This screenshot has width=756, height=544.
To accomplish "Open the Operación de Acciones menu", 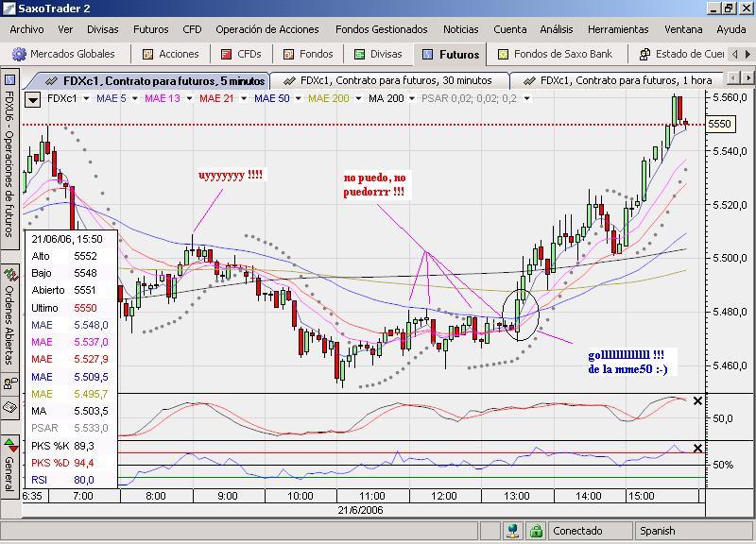I will coord(267,29).
